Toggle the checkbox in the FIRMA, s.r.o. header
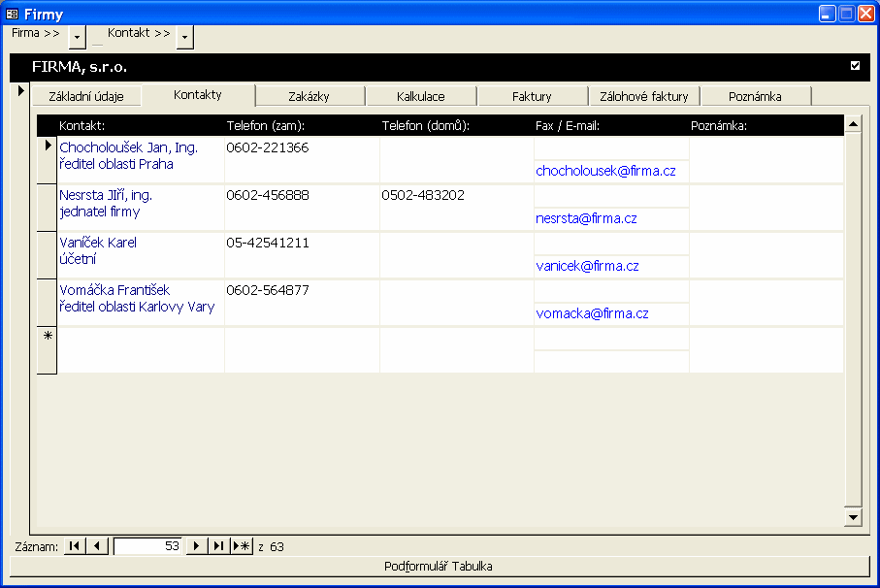 click(x=855, y=66)
